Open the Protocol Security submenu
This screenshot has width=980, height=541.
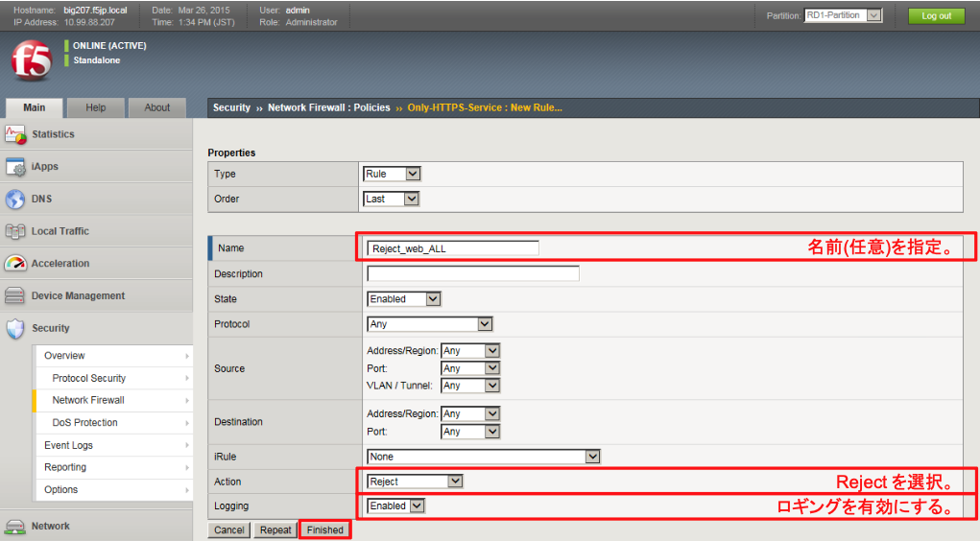(113, 378)
